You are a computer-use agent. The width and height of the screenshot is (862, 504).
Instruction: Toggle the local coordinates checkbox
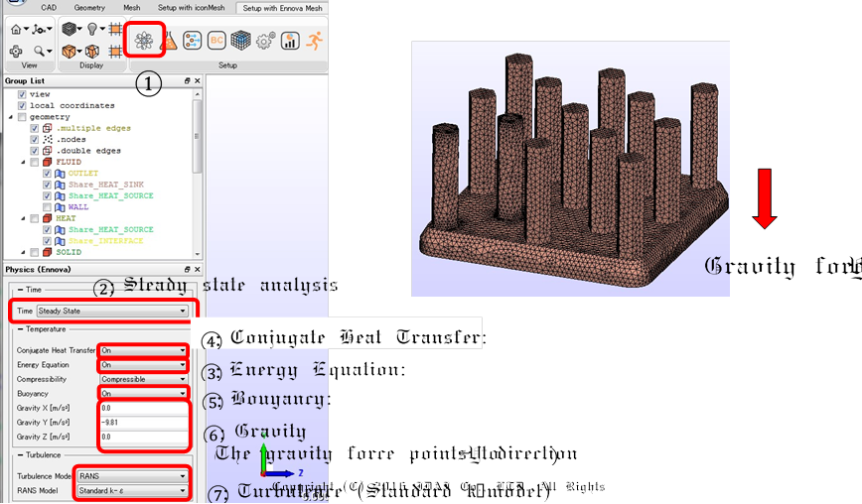click(x=23, y=105)
